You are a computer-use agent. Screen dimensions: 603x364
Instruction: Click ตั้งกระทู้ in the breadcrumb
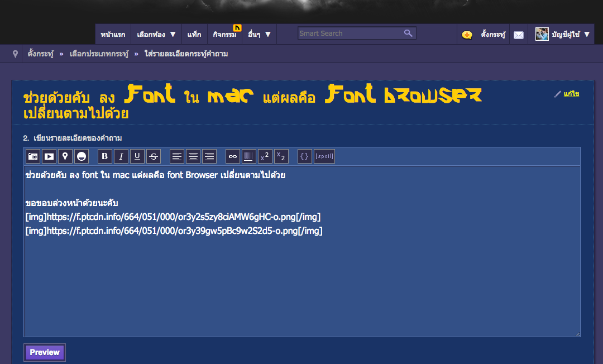[x=41, y=54]
